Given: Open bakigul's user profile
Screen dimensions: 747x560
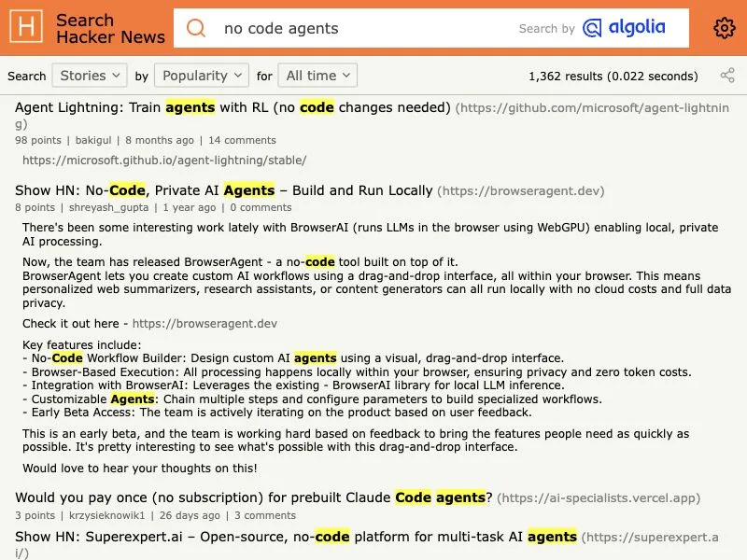Looking at the screenshot, I should click(93, 140).
